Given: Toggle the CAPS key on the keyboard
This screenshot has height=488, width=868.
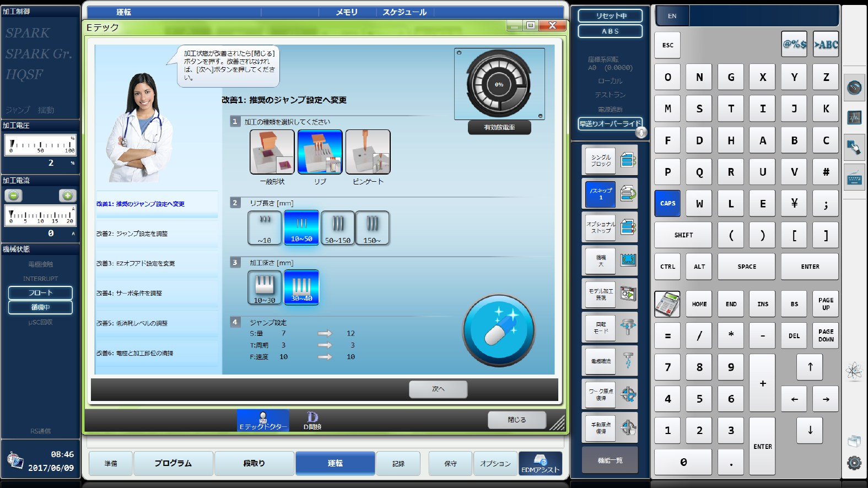Looking at the screenshot, I should (x=667, y=203).
